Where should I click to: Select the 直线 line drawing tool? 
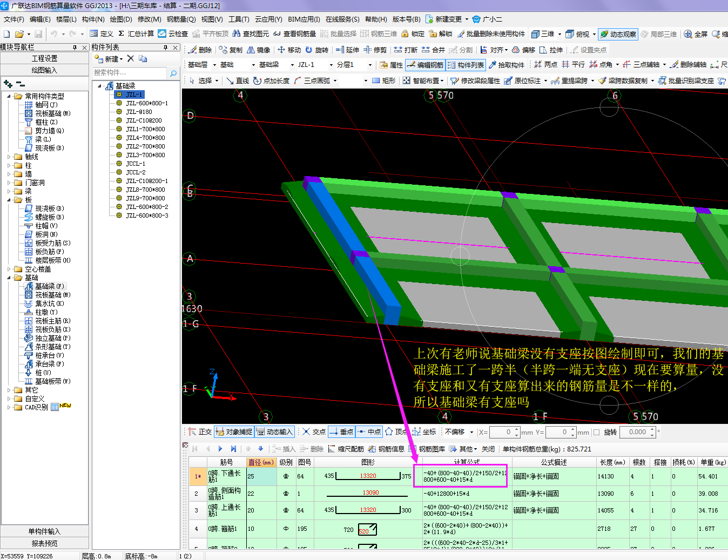(238, 80)
